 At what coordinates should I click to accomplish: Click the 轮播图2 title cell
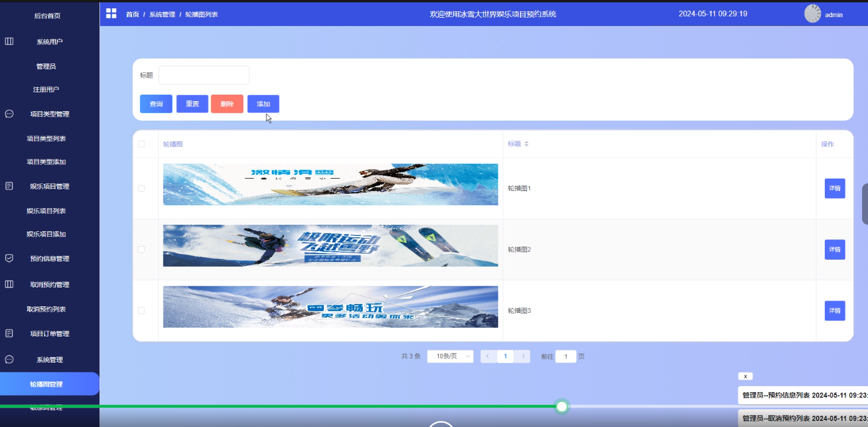[519, 249]
